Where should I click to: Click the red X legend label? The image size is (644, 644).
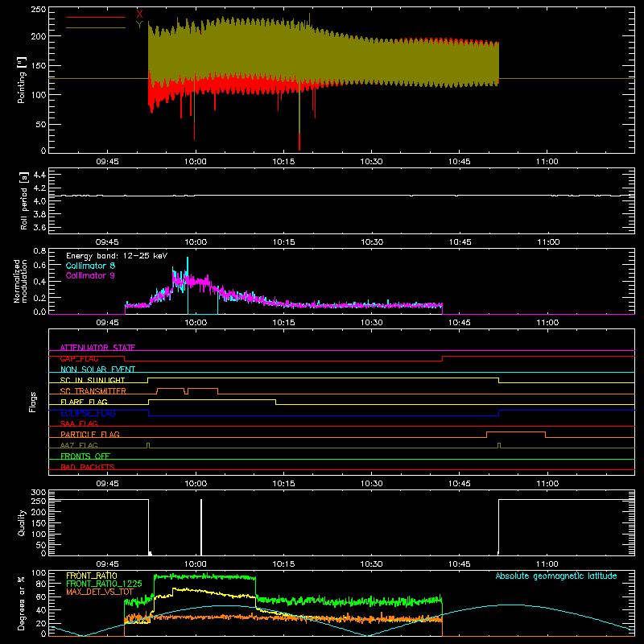[139, 14]
